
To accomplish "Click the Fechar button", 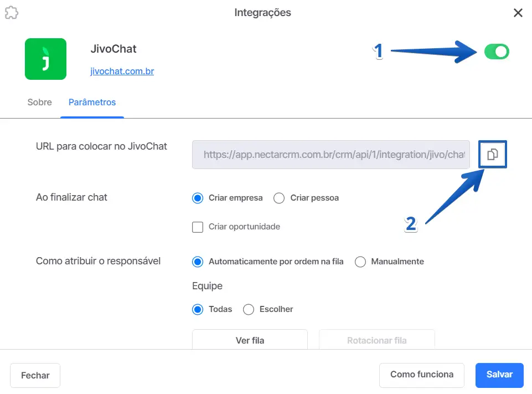I will 35,375.
